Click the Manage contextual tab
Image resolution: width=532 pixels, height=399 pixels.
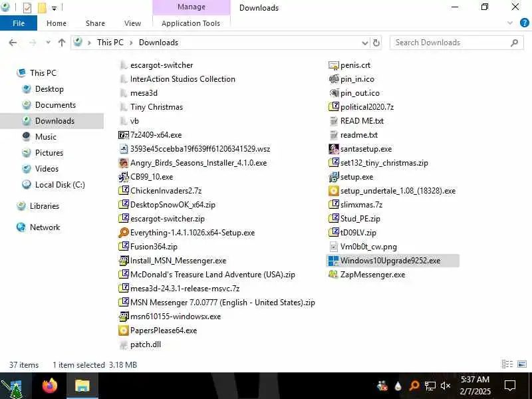coord(192,7)
